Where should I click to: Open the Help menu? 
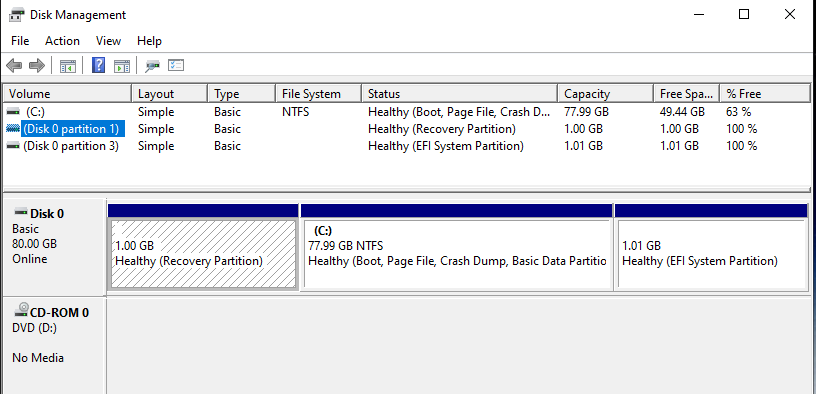149,41
